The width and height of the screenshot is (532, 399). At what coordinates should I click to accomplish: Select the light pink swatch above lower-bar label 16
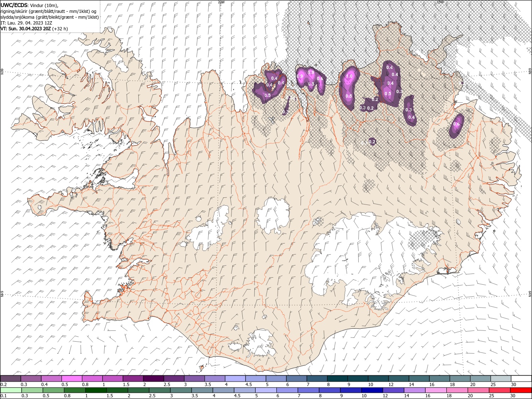click(436, 390)
